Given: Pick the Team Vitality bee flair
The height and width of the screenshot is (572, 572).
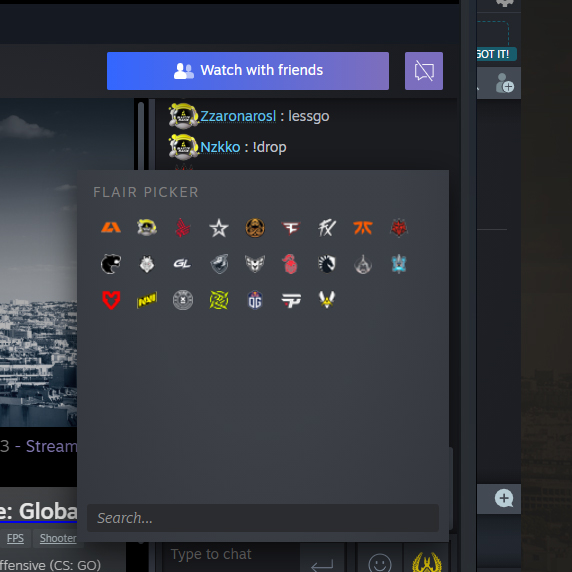Looking at the screenshot, I should pos(327,300).
